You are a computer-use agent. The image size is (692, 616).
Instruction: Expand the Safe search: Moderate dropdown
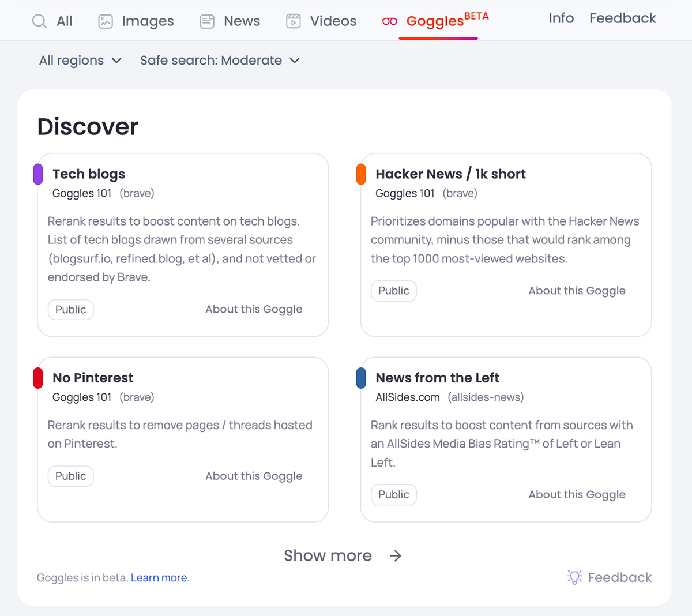click(x=220, y=61)
